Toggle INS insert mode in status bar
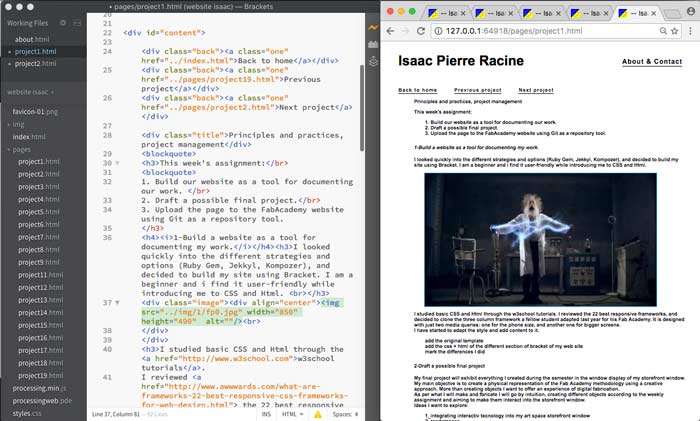700x421 pixels. 266,414
